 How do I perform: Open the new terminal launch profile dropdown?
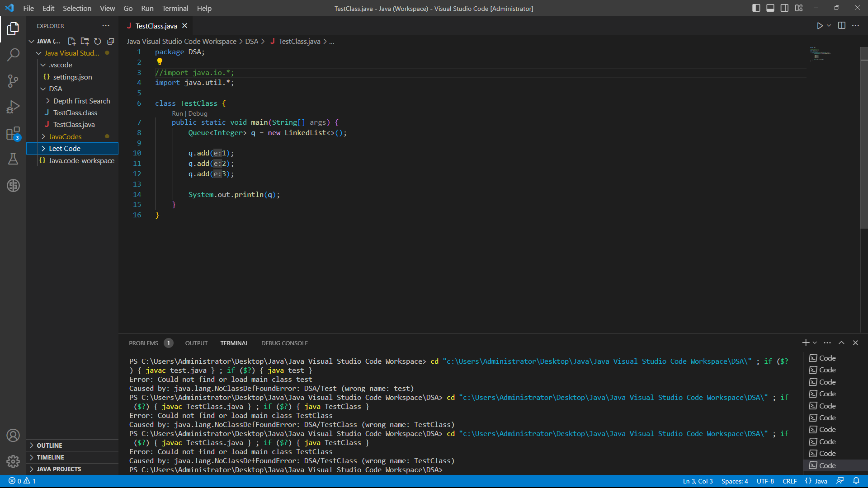click(815, 343)
